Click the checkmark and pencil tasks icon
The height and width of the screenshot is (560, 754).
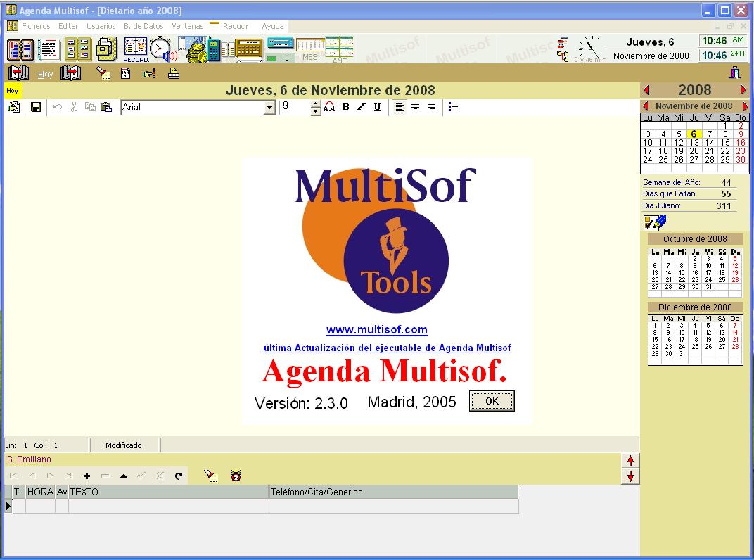(655, 222)
